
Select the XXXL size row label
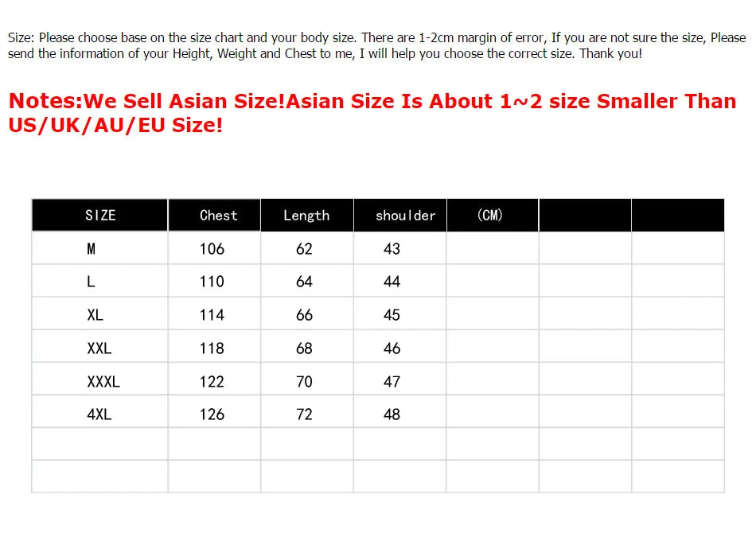103,382
